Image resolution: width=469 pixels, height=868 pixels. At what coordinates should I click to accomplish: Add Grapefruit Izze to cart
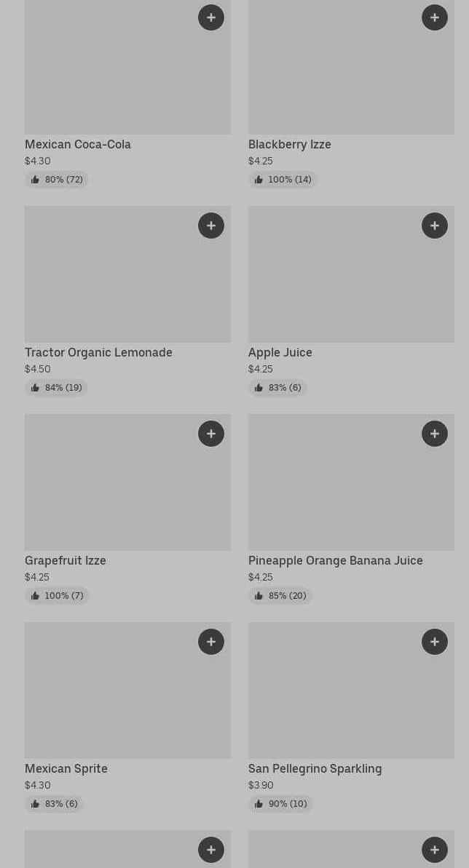tap(211, 434)
